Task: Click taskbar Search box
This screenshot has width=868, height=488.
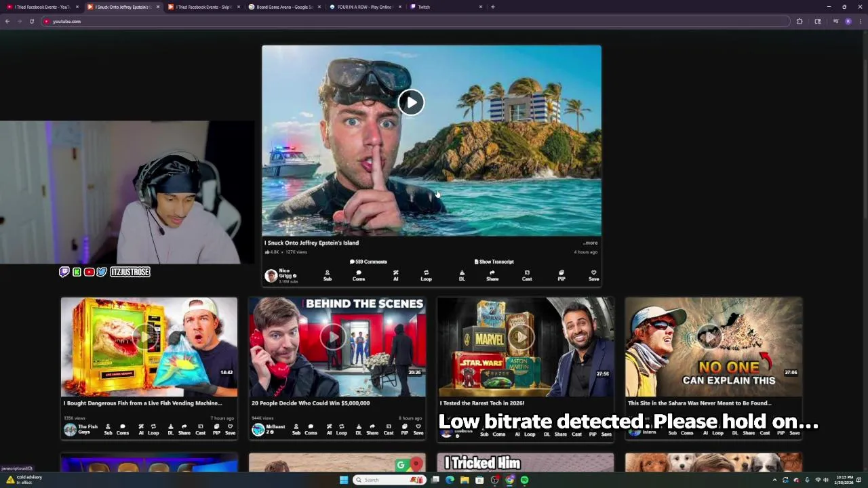Action: tap(389, 480)
